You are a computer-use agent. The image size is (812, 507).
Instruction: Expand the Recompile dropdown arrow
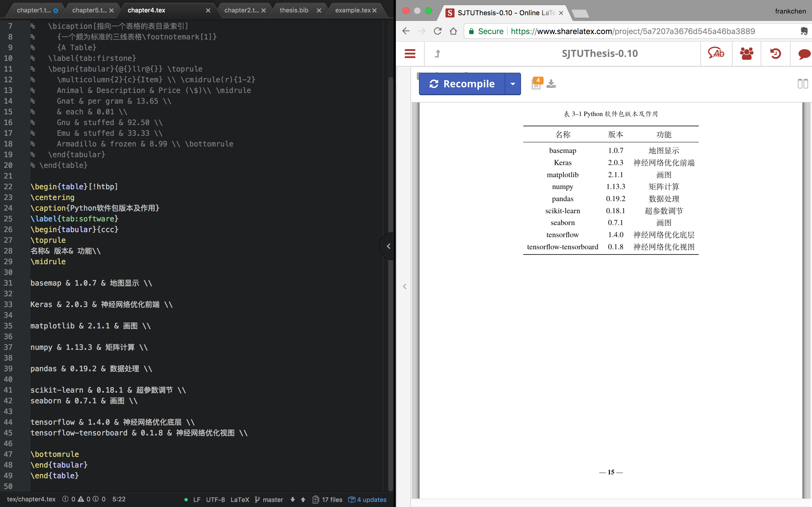[x=512, y=84]
